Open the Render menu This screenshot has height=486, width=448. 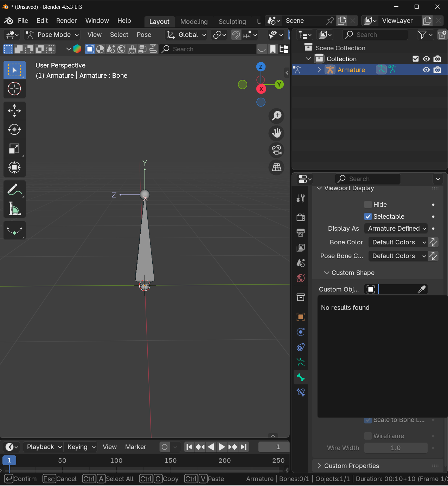pos(66,21)
